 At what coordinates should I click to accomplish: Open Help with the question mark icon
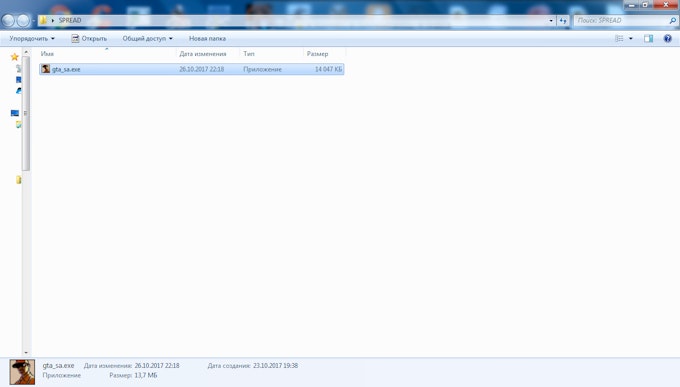tap(667, 39)
